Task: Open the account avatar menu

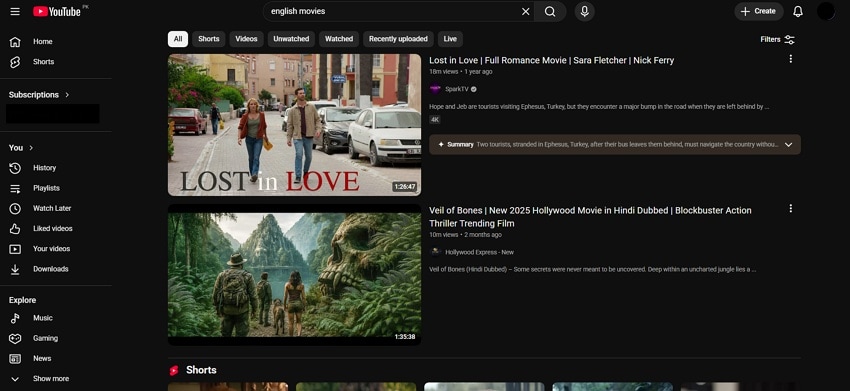Action: coord(826,11)
